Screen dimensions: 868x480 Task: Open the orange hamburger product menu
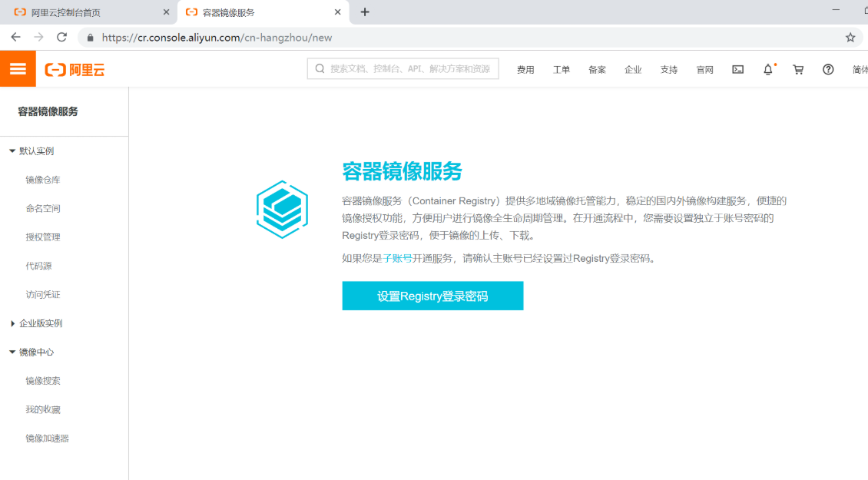[18, 68]
